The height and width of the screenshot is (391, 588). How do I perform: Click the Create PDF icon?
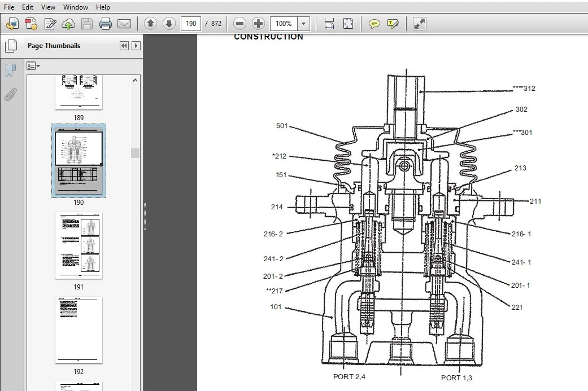pos(31,24)
